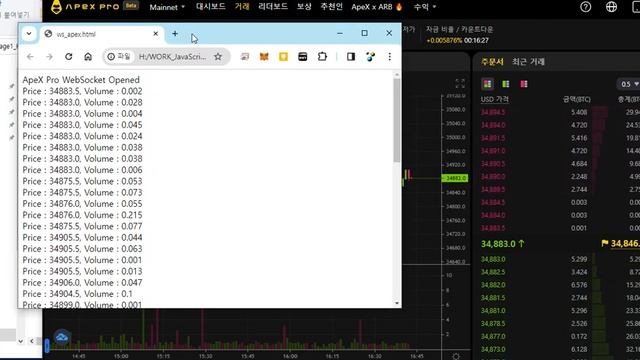Select ask price 34,891.5 row

560,138
